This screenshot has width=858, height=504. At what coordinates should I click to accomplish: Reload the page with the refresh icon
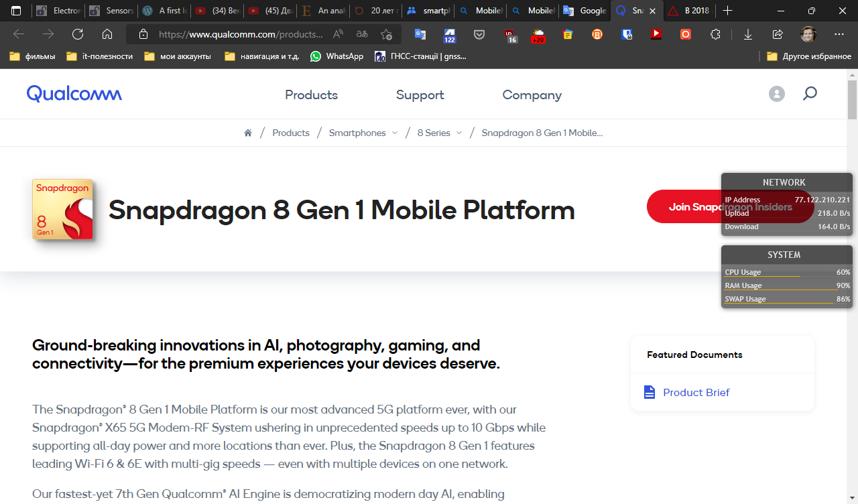point(77,34)
